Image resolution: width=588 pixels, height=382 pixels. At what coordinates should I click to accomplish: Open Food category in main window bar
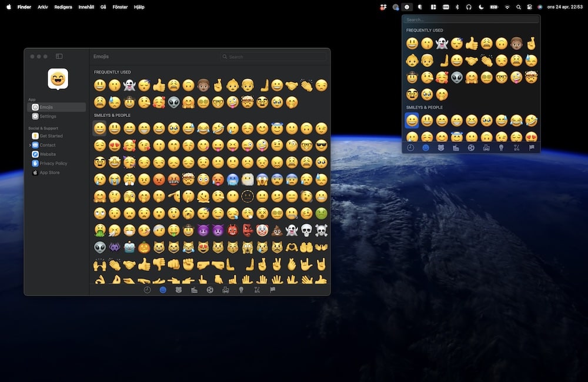coord(194,290)
